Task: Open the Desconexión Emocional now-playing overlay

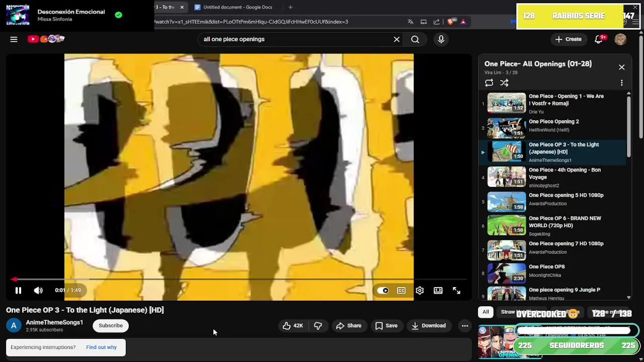Action: click(77, 15)
